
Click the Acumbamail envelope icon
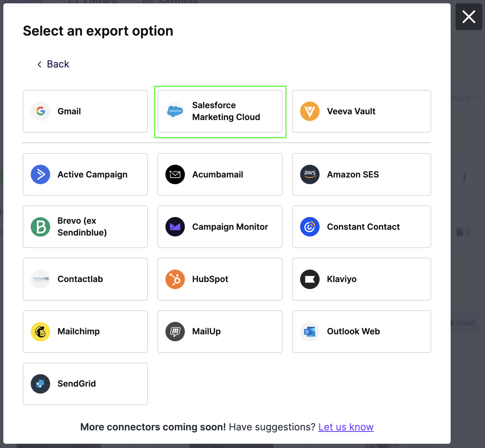[175, 174]
